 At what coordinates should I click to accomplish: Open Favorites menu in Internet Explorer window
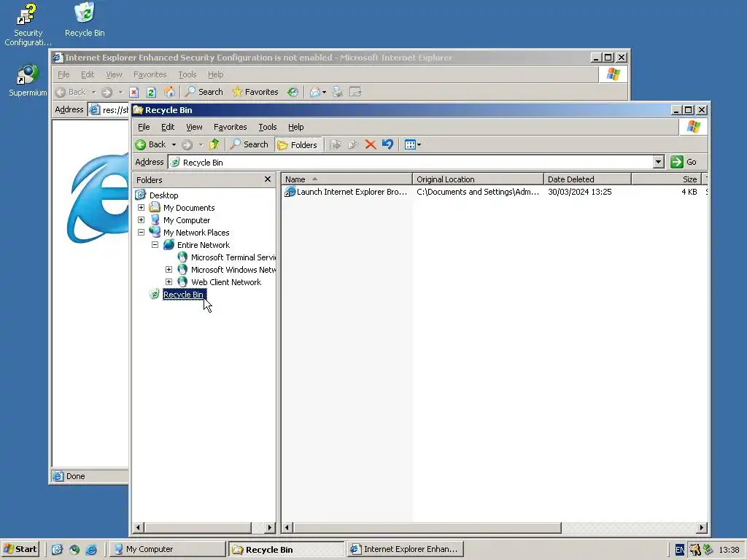pos(150,75)
